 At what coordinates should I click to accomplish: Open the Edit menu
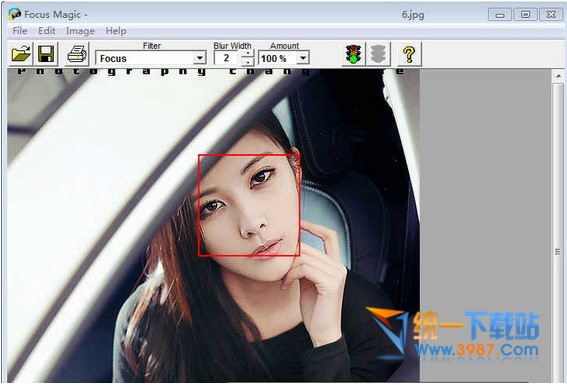(x=47, y=31)
